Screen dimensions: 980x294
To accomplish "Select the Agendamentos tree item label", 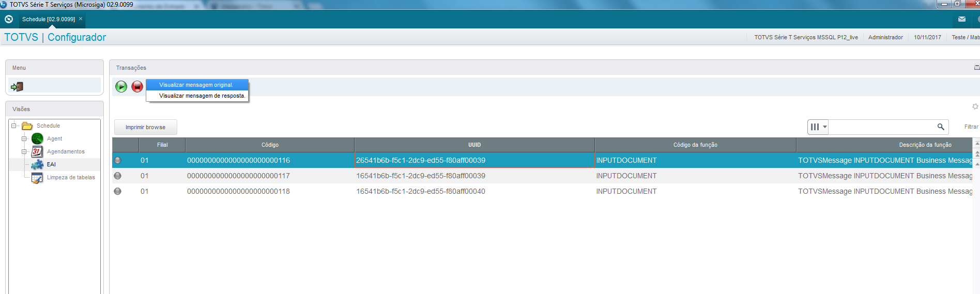I will (66, 151).
